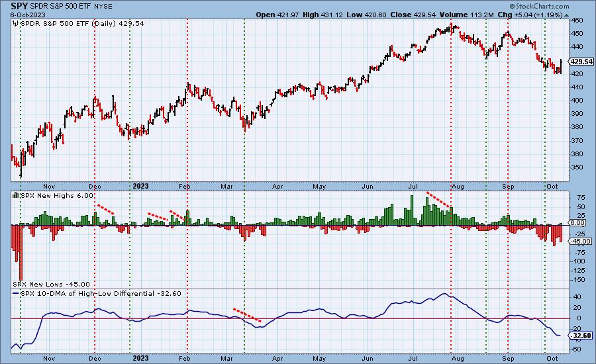This screenshot has height=364, width=596.
Task: Click the candlestick icon before SPDR legend
Action: [x=16, y=24]
